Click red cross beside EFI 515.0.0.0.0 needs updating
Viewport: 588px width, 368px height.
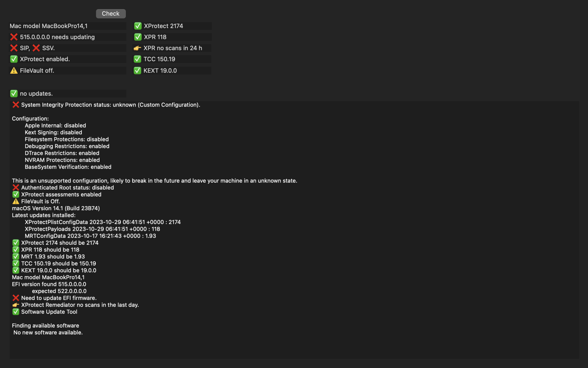14,37
